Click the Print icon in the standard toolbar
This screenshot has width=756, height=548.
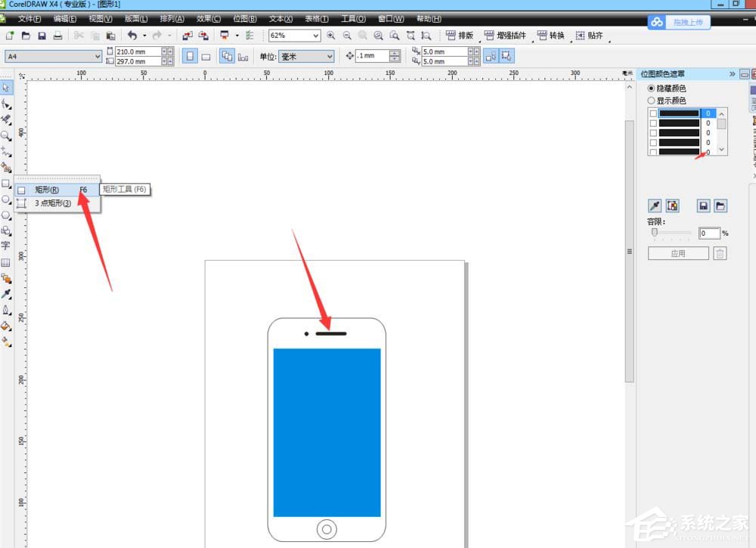[x=57, y=36]
